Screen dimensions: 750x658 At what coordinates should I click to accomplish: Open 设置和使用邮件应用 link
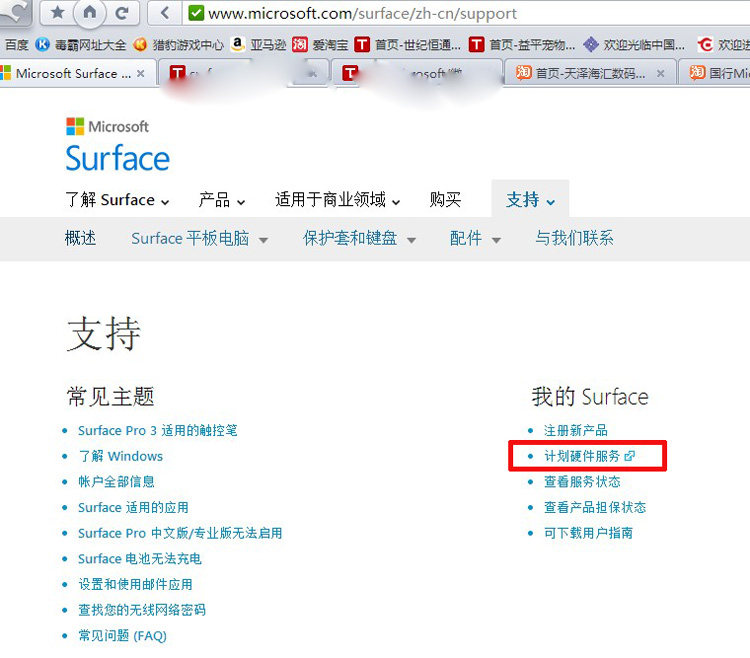pos(135,584)
